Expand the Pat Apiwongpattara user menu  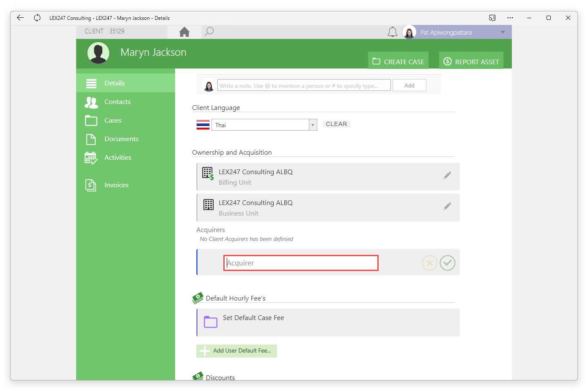[503, 32]
